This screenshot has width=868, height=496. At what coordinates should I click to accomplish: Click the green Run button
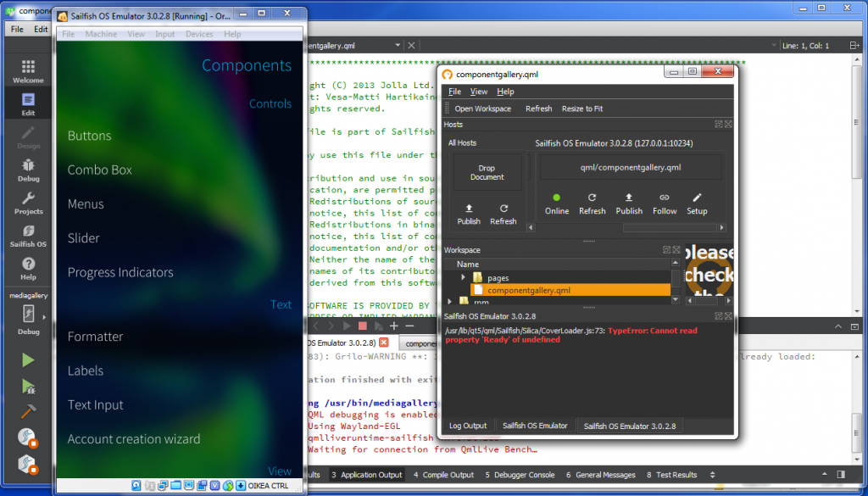[x=28, y=360]
